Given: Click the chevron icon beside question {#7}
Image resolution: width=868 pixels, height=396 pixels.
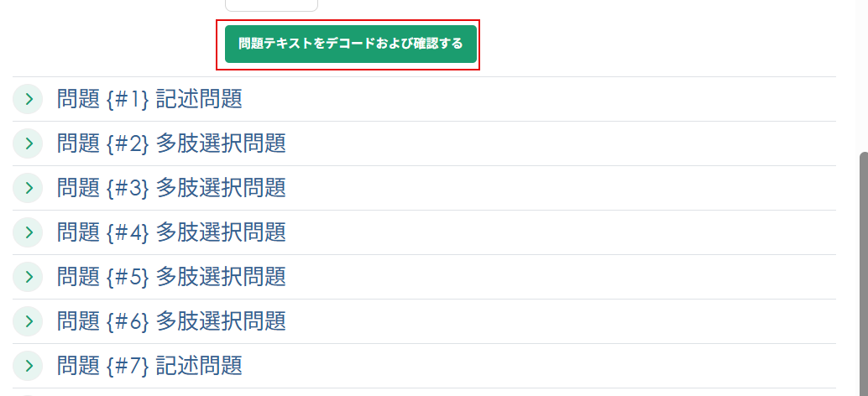Looking at the screenshot, I should [28, 366].
